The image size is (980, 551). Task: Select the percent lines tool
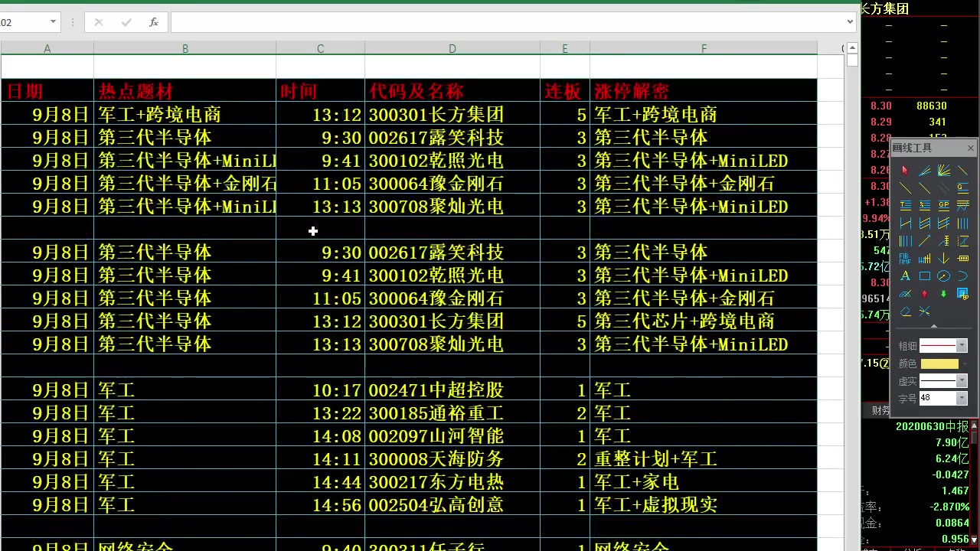[925, 204]
